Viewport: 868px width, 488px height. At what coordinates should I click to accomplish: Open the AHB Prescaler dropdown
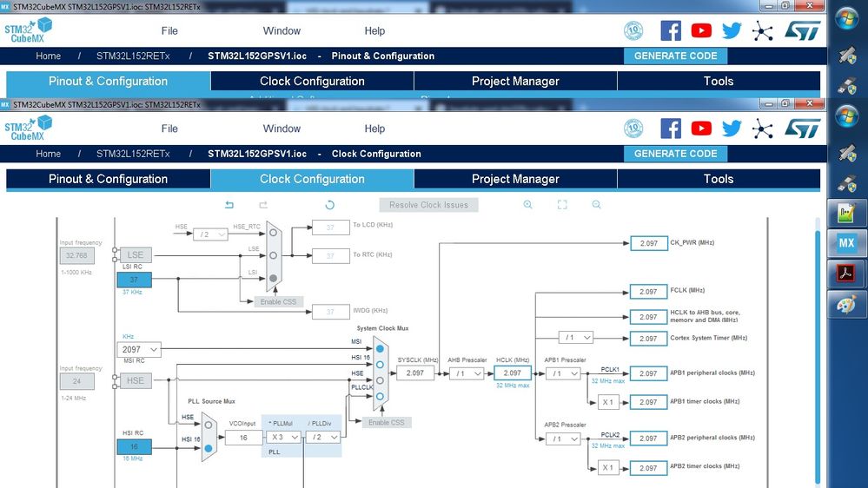tap(466, 374)
